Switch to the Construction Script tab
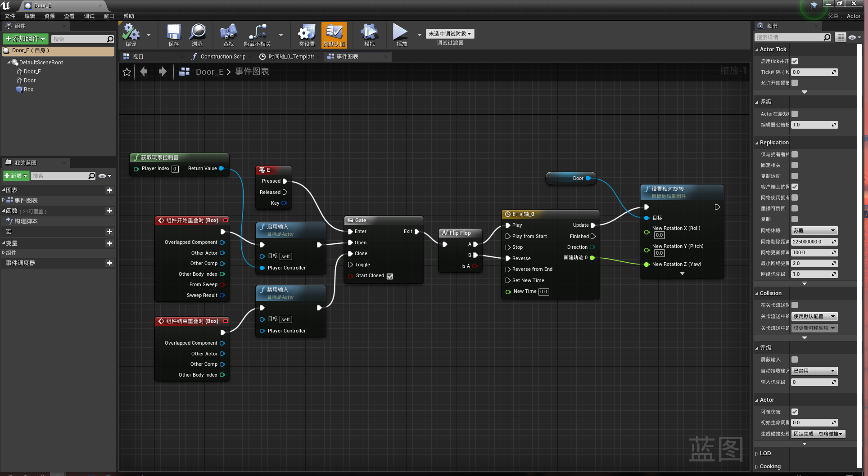This screenshot has height=476, width=868. pyautogui.click(x=219, y=57)
